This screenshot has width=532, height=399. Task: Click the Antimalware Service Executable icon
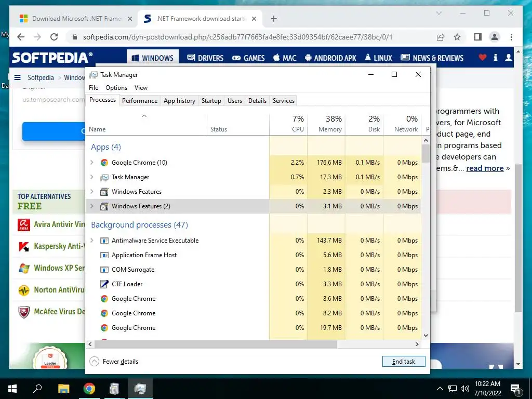coord(104,241)
